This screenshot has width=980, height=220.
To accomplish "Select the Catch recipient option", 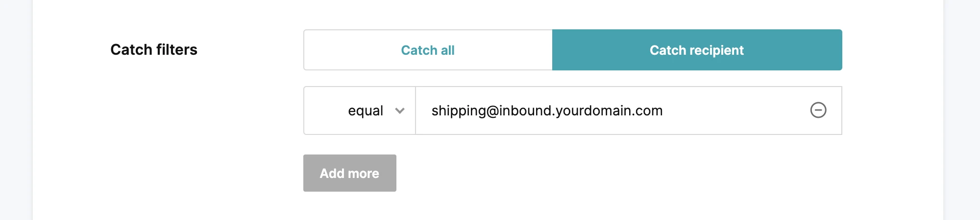I will click(697, 50).
